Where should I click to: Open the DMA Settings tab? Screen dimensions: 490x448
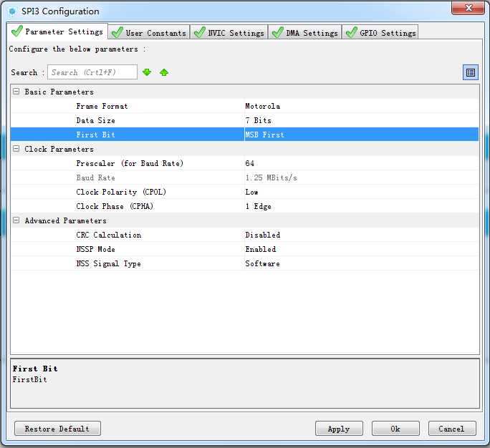[305, 32]
